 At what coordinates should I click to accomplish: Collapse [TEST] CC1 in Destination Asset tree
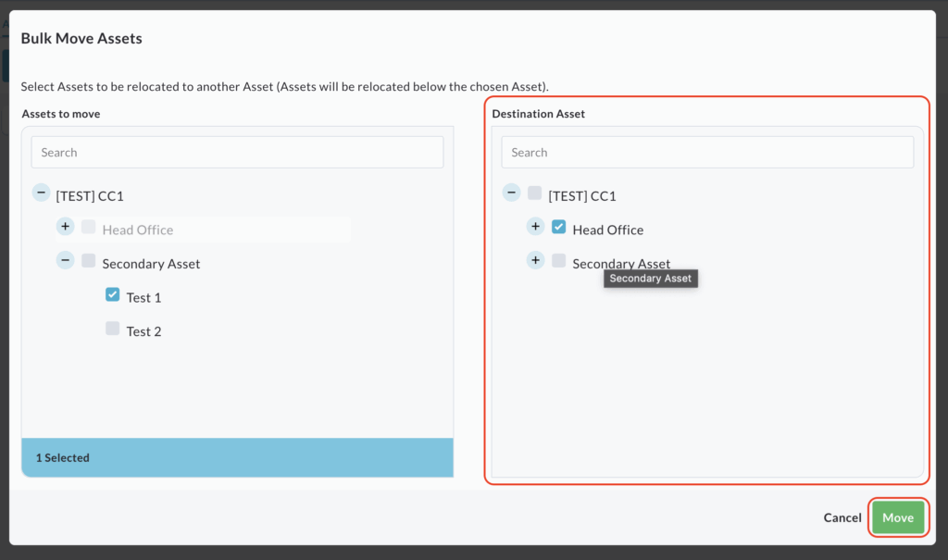(511, 193)
